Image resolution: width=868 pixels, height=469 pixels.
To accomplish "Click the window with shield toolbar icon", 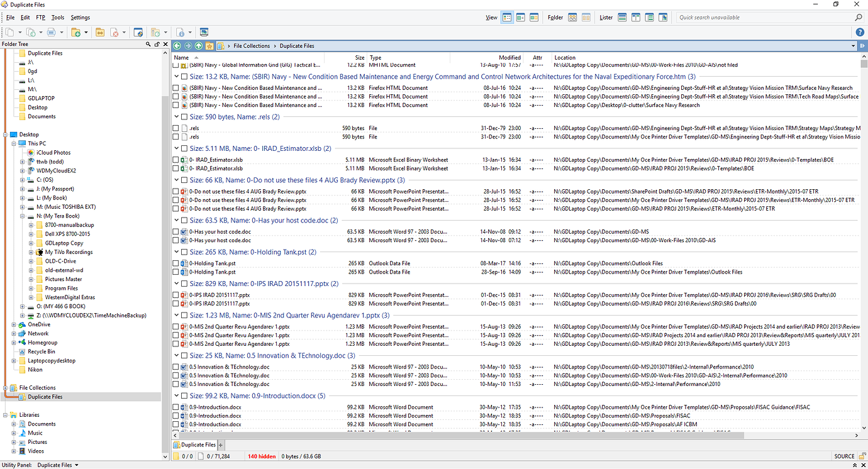I will [x=138, y=32].
